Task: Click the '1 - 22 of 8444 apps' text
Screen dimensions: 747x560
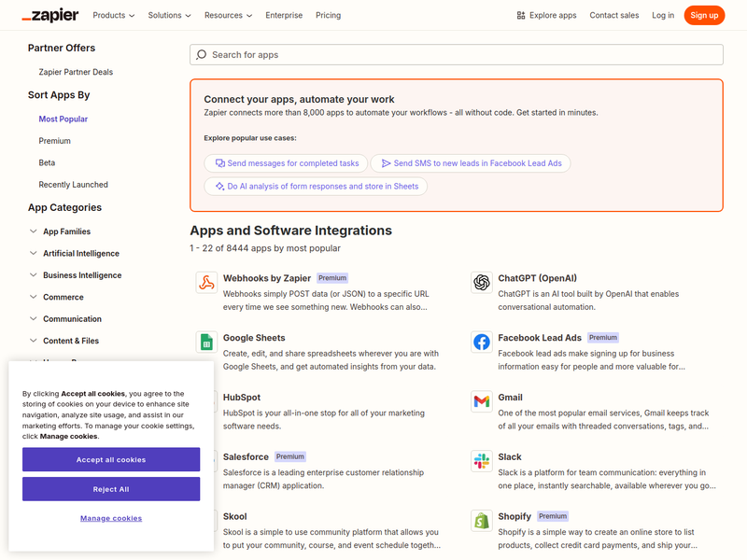Action: click(x=265, y=248)
